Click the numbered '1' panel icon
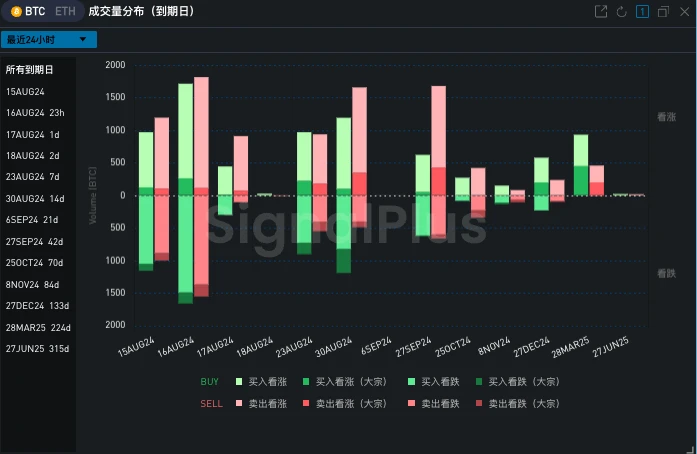 pyautogui.click(x=642, y=12)
